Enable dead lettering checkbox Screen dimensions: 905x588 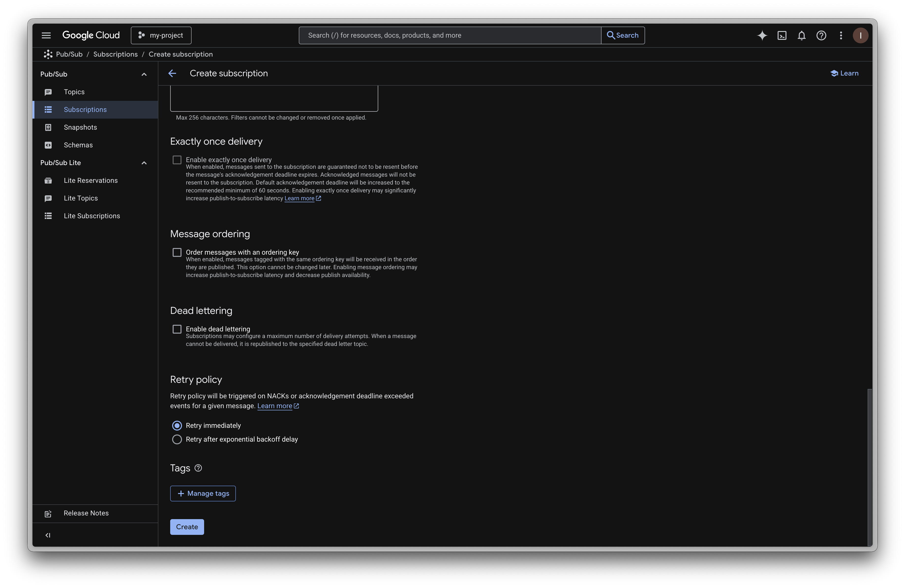(x=177, y=329)
